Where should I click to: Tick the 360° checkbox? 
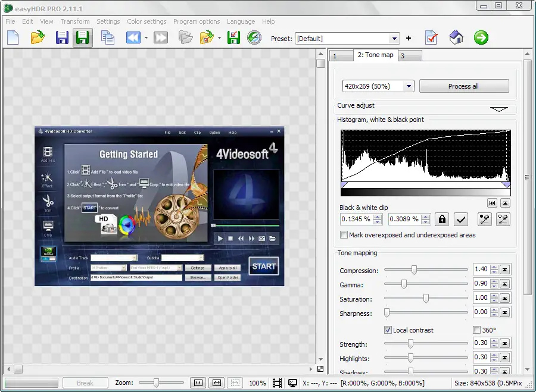[476, 330]
